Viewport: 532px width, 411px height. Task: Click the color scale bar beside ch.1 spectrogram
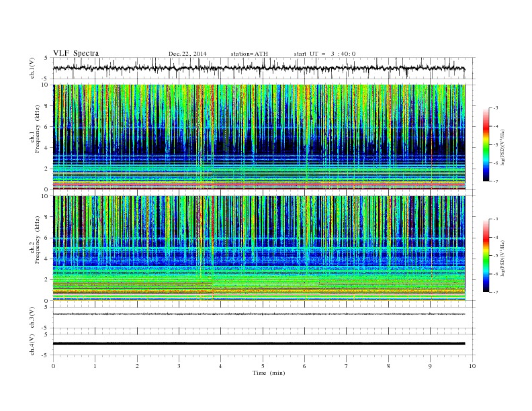pyautogui.click(x=486, y=145)
